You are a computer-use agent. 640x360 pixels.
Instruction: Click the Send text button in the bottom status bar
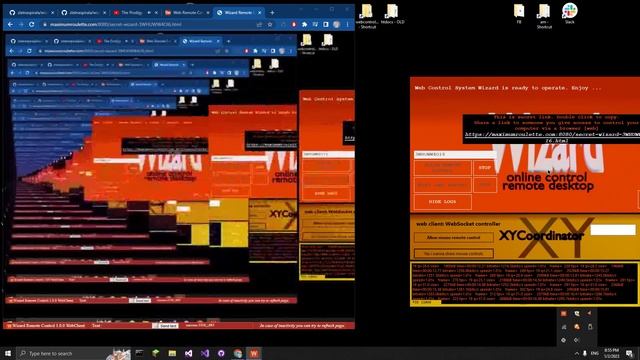pos(165,326)
